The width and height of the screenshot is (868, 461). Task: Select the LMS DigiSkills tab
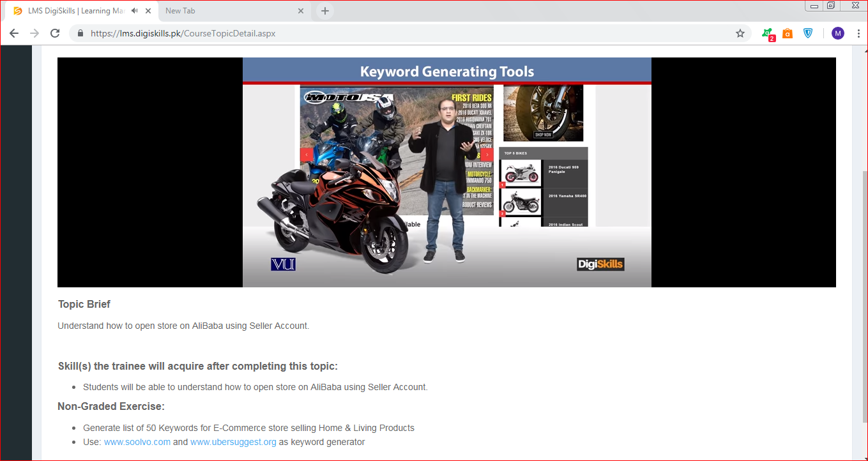pos(72,11)
